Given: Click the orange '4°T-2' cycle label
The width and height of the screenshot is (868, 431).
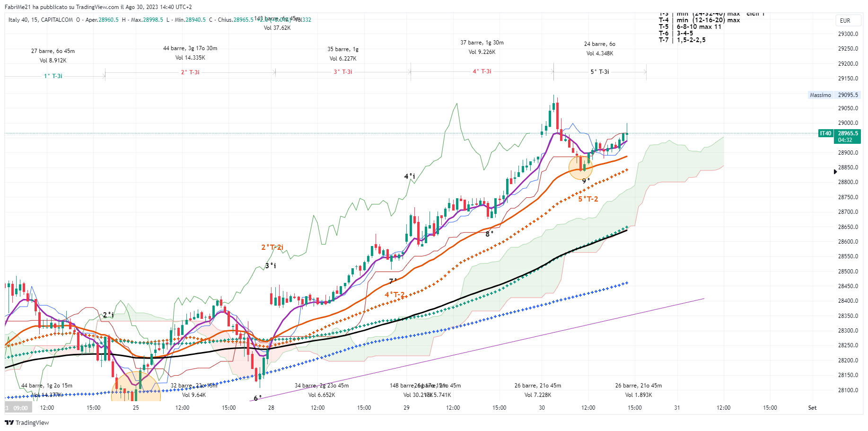Looking at the screenshot, I should tap(395, 295).
